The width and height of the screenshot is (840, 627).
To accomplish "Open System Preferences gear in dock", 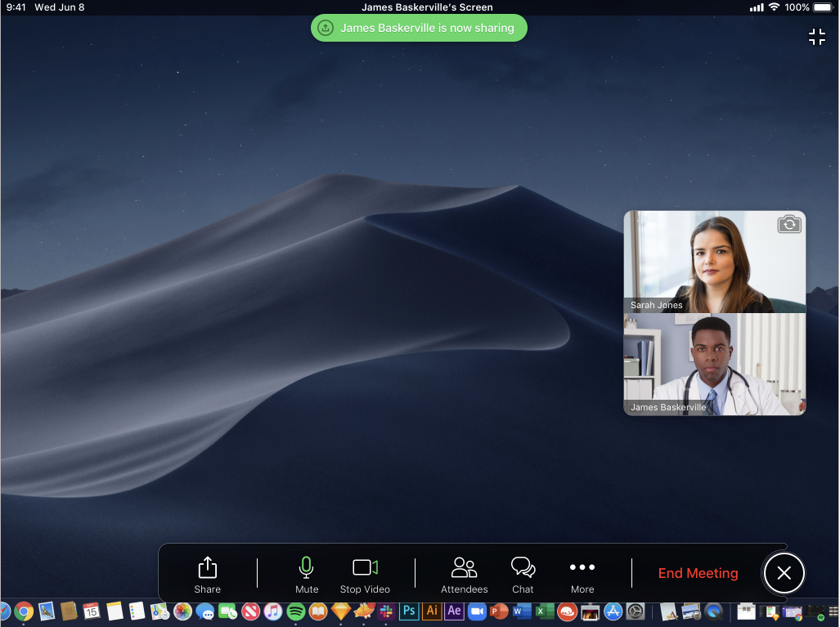I will [x=636, y=611].
